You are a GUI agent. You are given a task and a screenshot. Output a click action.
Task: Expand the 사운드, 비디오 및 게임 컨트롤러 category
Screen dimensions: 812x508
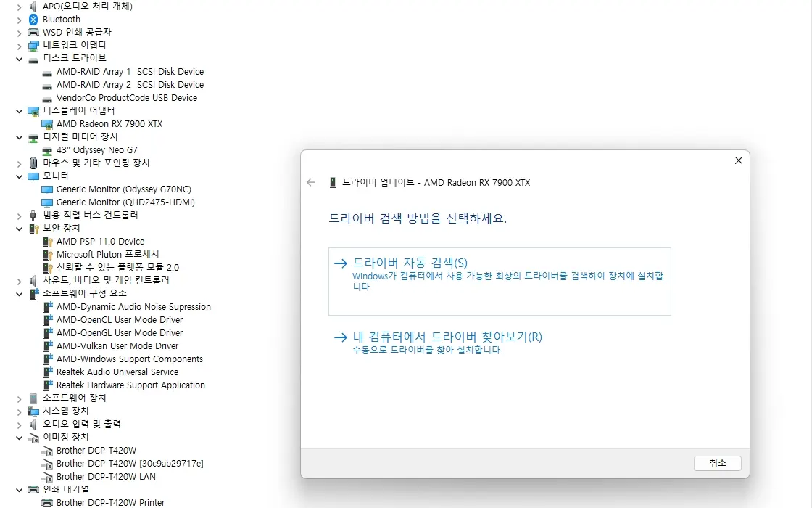click(19, 281)
